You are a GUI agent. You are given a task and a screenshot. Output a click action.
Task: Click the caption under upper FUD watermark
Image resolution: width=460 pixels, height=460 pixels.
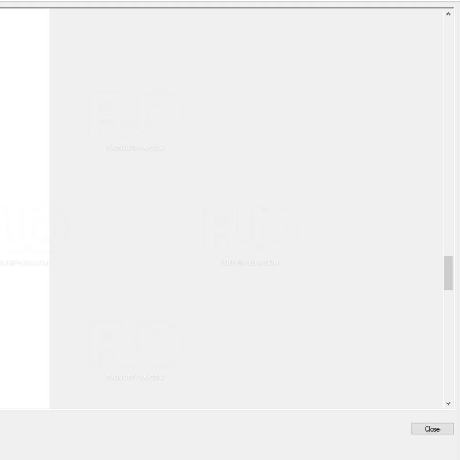[x=134, y=148]
